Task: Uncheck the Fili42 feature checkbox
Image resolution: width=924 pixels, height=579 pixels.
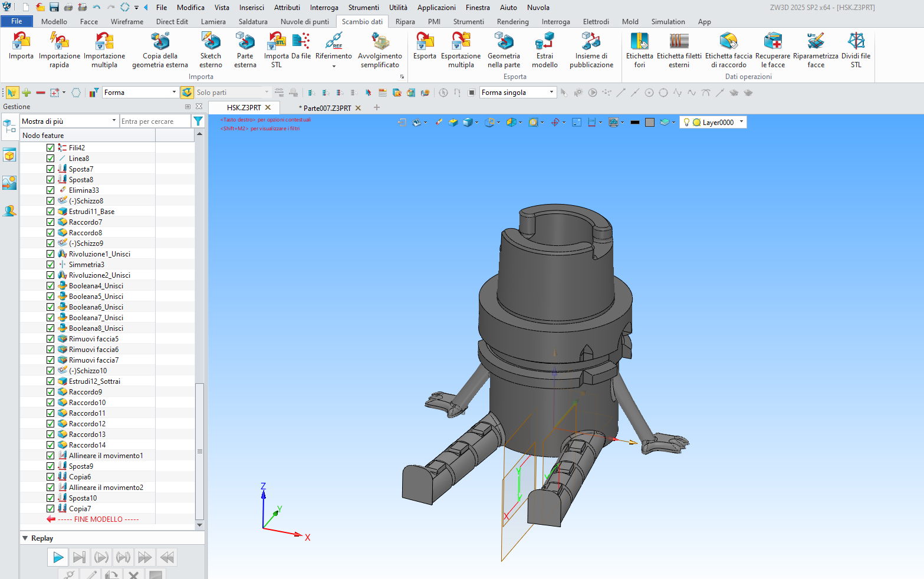Action: (x=50, y=148)
